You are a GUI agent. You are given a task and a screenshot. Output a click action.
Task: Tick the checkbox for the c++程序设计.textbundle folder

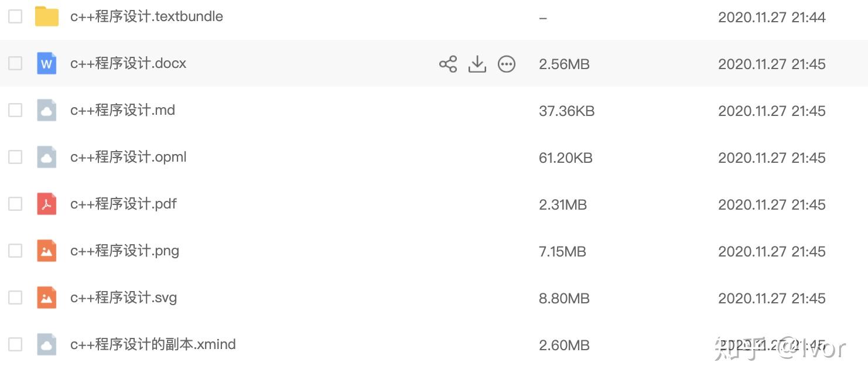click(15, 16)
